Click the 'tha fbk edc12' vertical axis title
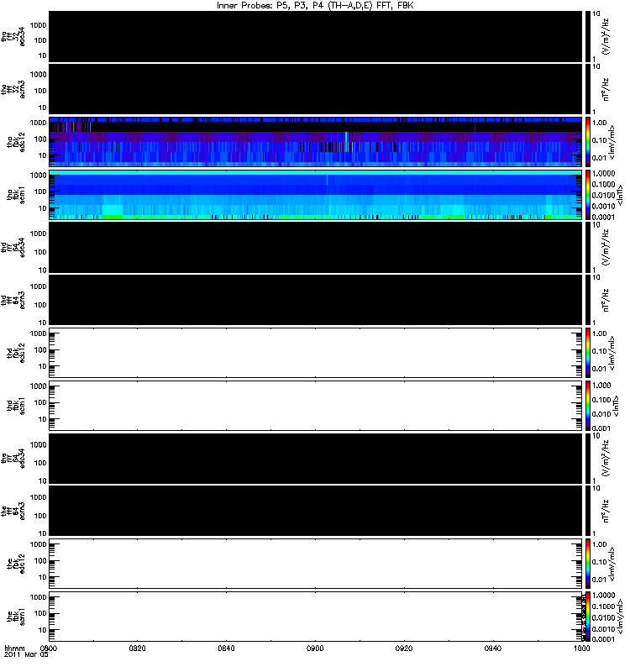The height and width of the screenshot is (672, 630). pos(16,142)
